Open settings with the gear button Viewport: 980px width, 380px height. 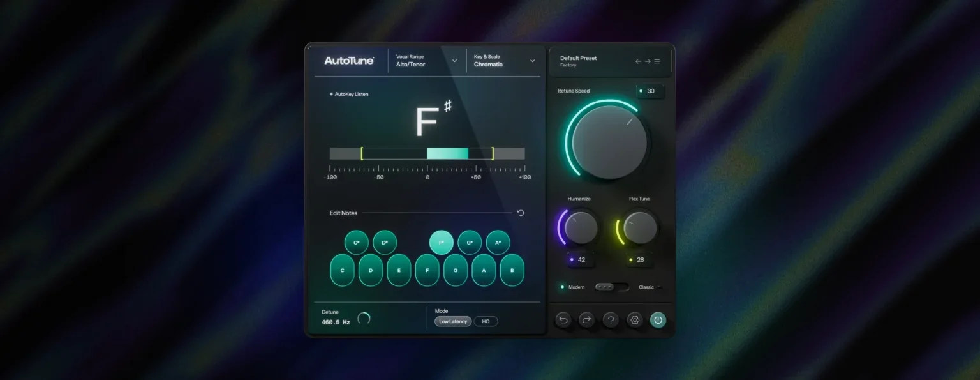tap(634, 320)
